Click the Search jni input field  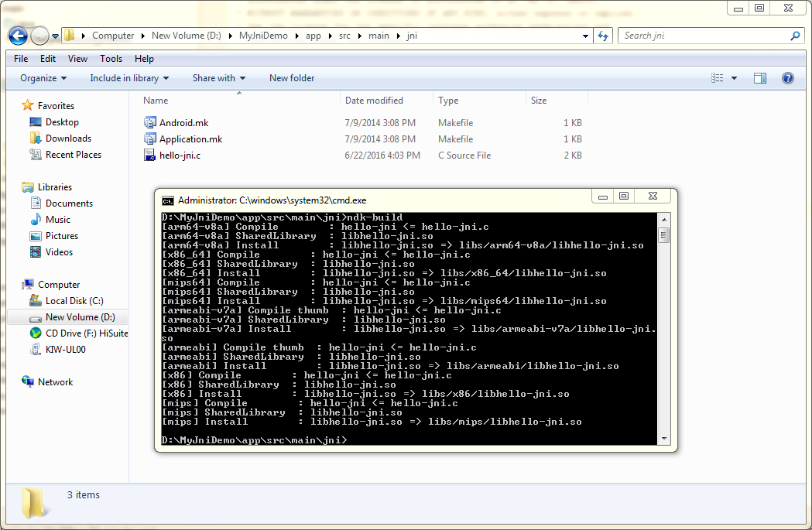[704, 36]
